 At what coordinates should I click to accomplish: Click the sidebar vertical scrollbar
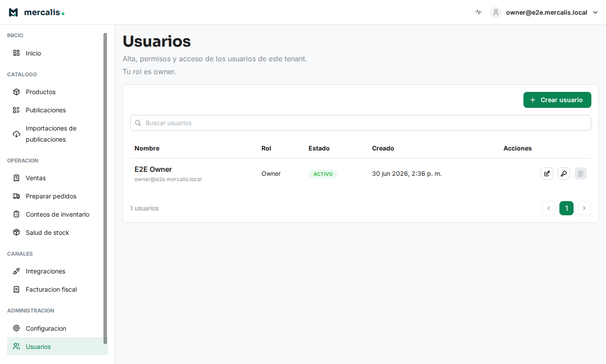105,188
